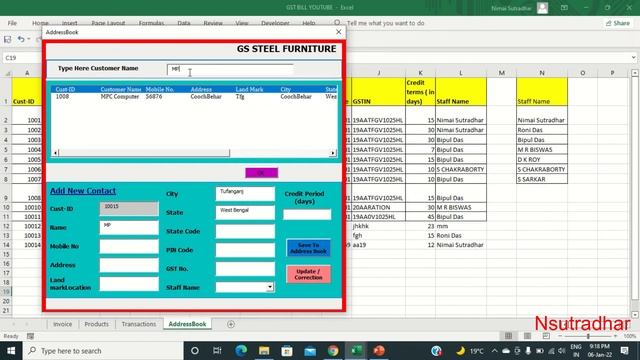Click the Land mark Location input field
Viewport: 640px width, 360px height.
[x=129, y=284]
